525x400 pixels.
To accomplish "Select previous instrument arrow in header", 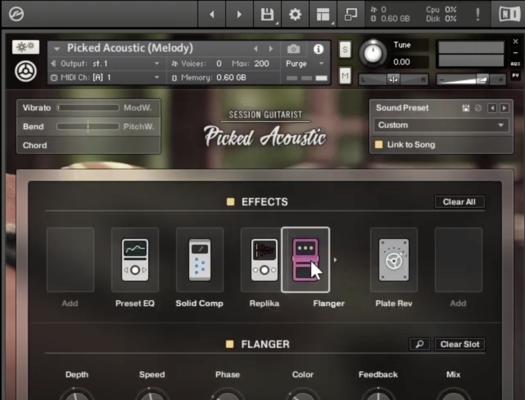I will (x=256, y=49).
